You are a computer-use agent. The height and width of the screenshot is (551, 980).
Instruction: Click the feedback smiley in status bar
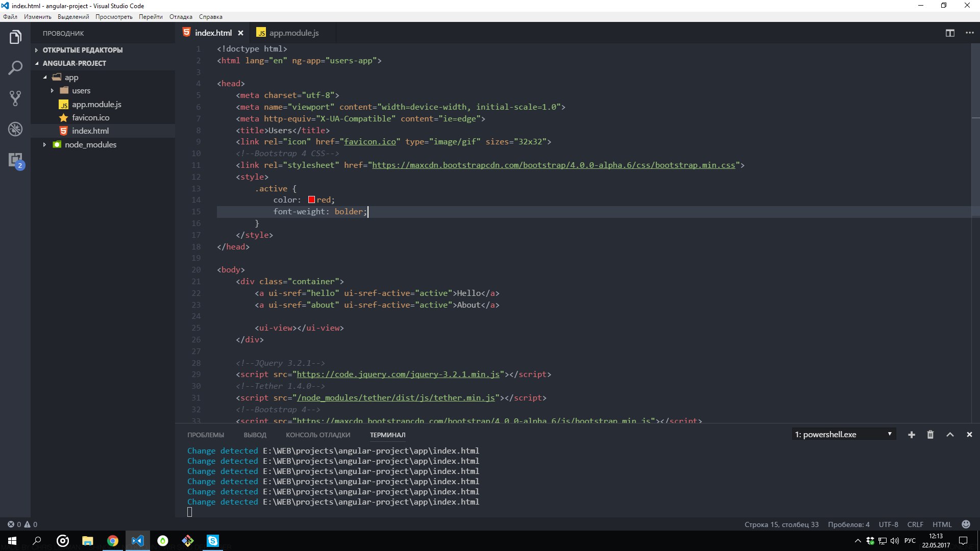[966, 524]
